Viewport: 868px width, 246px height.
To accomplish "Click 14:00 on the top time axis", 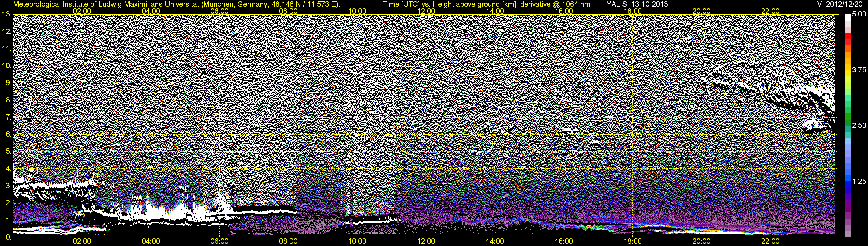I will point(495,11).
